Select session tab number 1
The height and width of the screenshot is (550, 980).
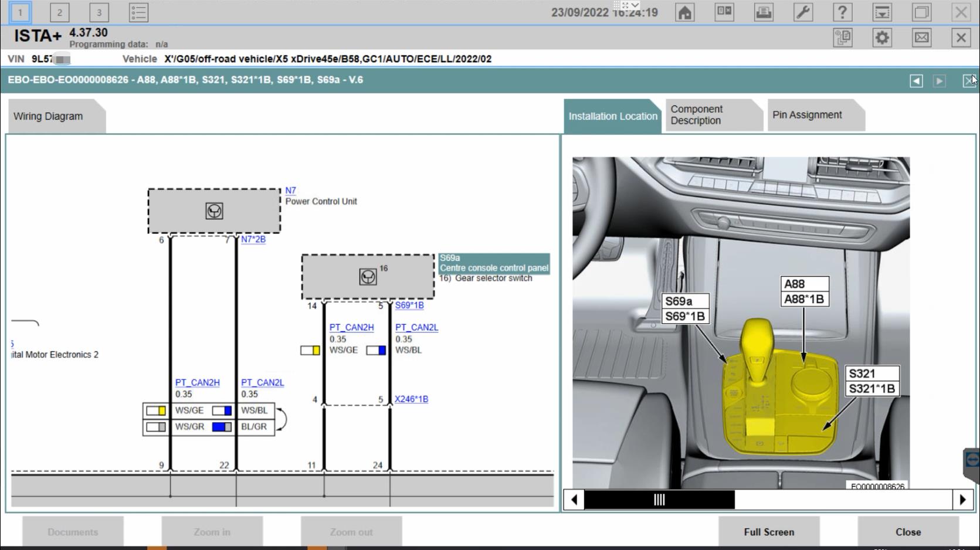[20, 12]
